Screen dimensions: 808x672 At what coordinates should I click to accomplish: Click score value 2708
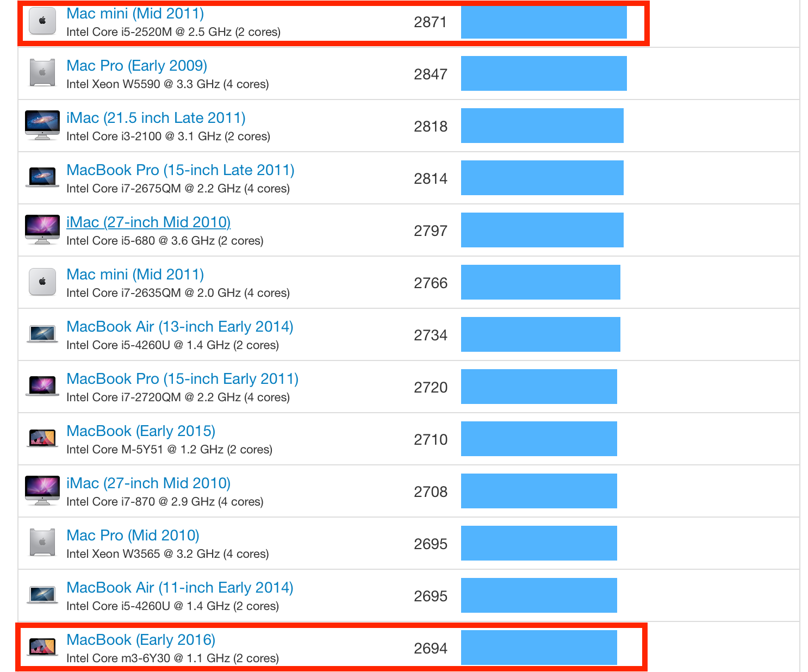pyautogui.click(x=431, y=492)
